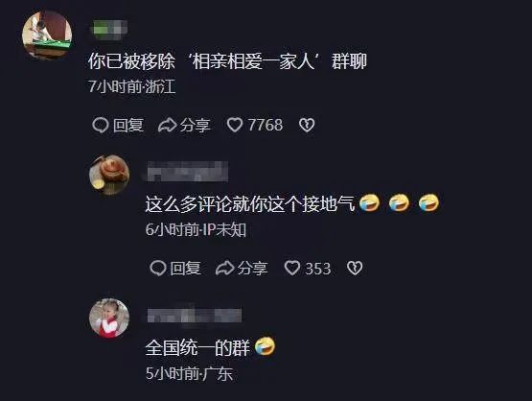
Task: Click reply bubble icon on Zhejiang comment
Action: [101, 125]
